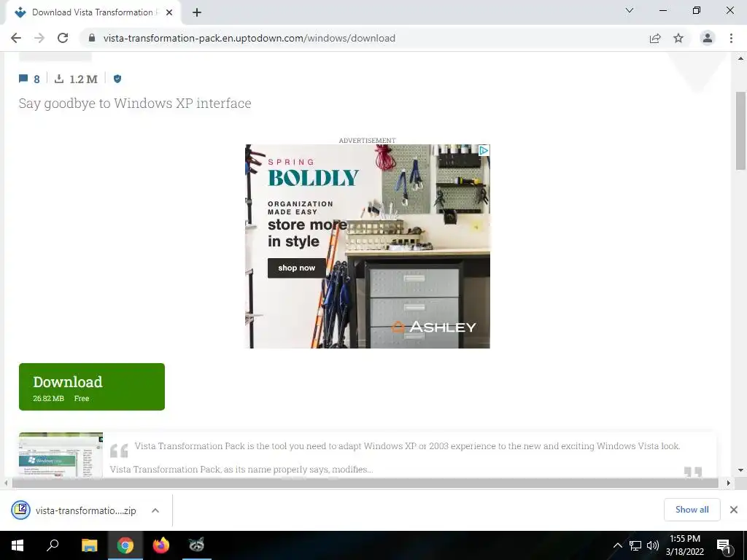Expand the zip download options chevron
This screenshot has width=747, height=560.
click(x=155, y=510)
